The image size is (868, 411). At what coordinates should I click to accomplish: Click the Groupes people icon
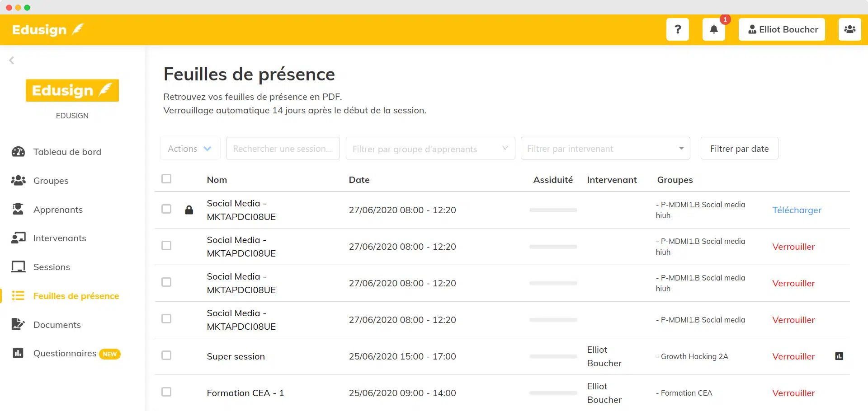[x=18, y=181]
